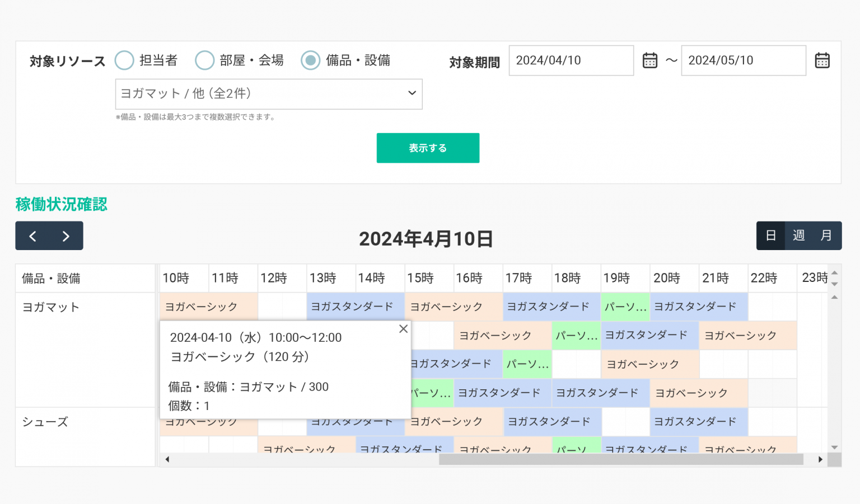Image resolution: width=860 pixels, height=504 pixels.
Task: Select the 担当者 radio button
Action: coord(124,60)
